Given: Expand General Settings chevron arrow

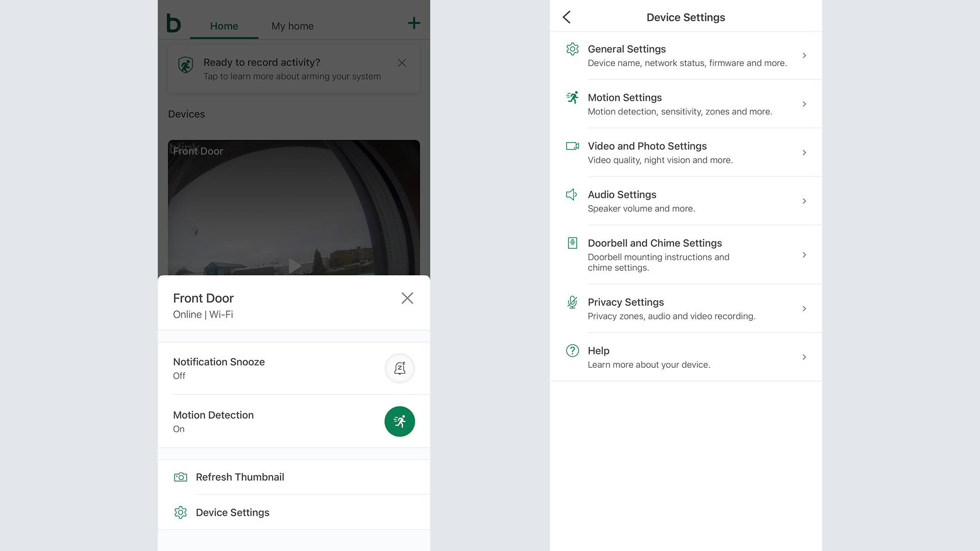Looking at the screenshot, I should click(804, 56).
